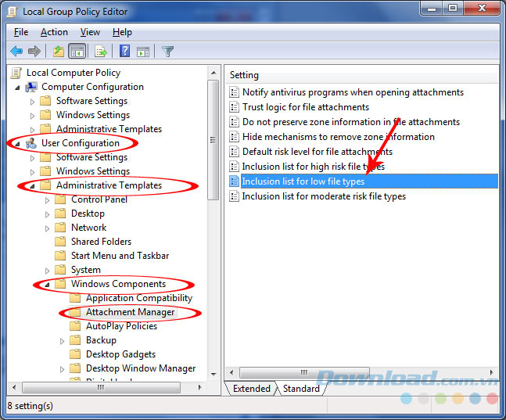Click the AutoPlay Policies folder icon

75,326
